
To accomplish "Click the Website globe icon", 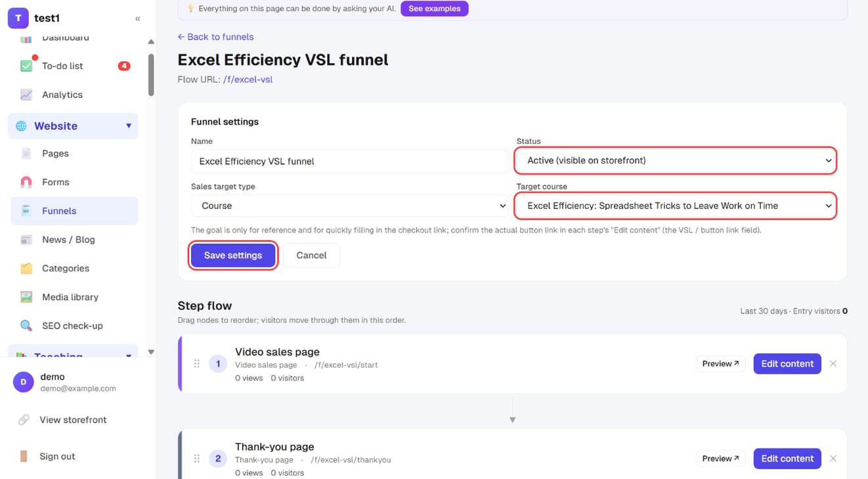I will (22, 126).
